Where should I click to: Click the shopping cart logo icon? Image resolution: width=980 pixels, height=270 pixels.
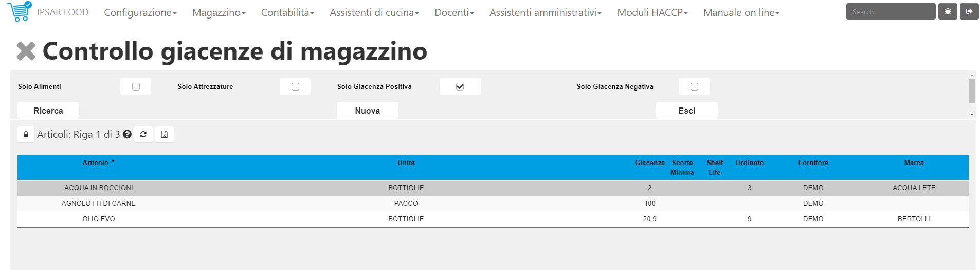20,11
